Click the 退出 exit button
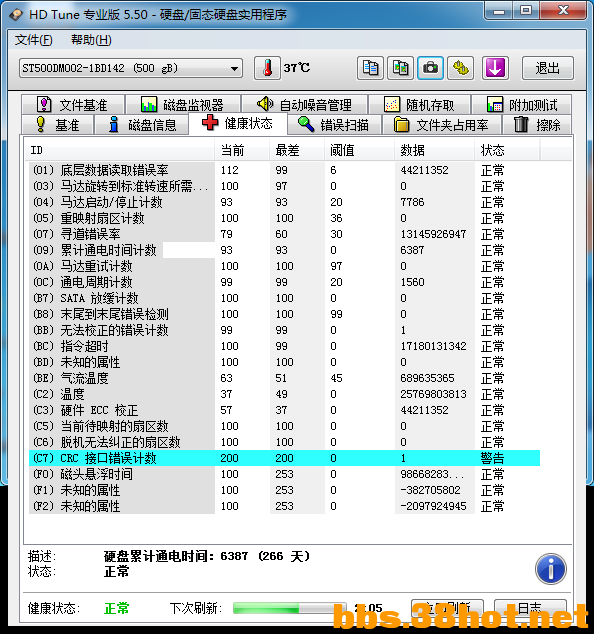The image size is (594, 634). click(x=547, y=68)
